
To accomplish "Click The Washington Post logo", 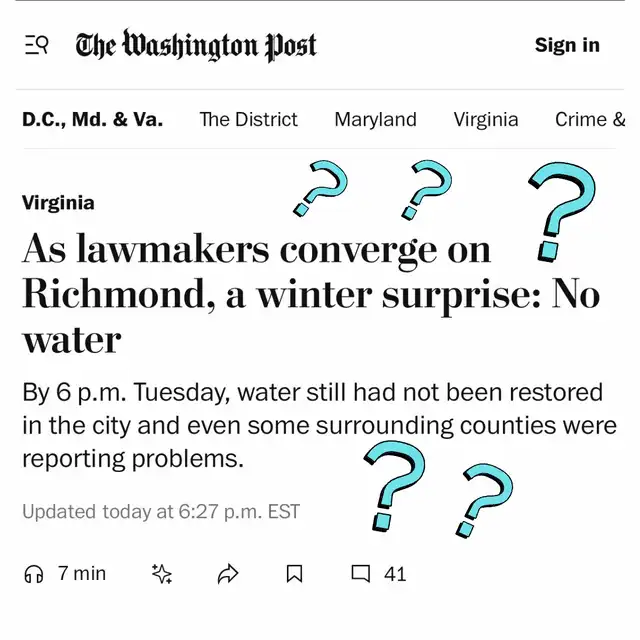I will [x=196, y=45].
